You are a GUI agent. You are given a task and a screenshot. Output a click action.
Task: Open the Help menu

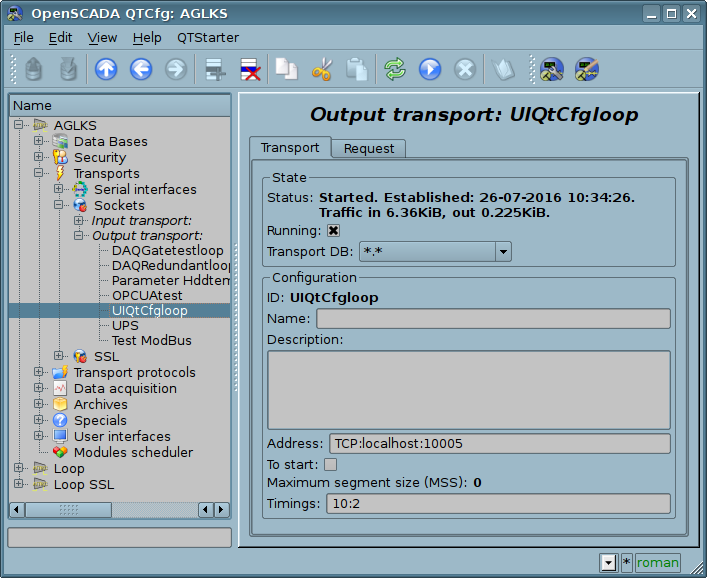(x=147, y=38)
